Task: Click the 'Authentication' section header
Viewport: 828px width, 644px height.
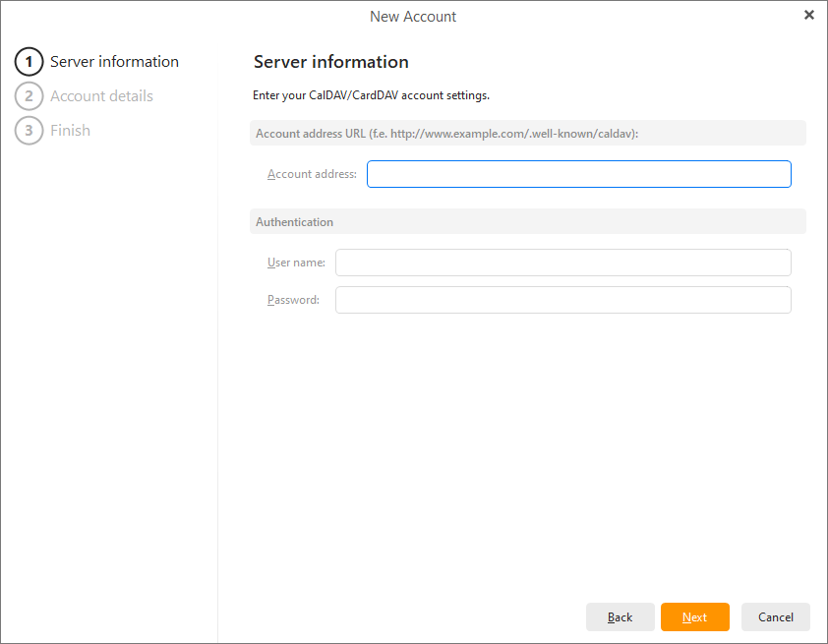Action: 294,222
